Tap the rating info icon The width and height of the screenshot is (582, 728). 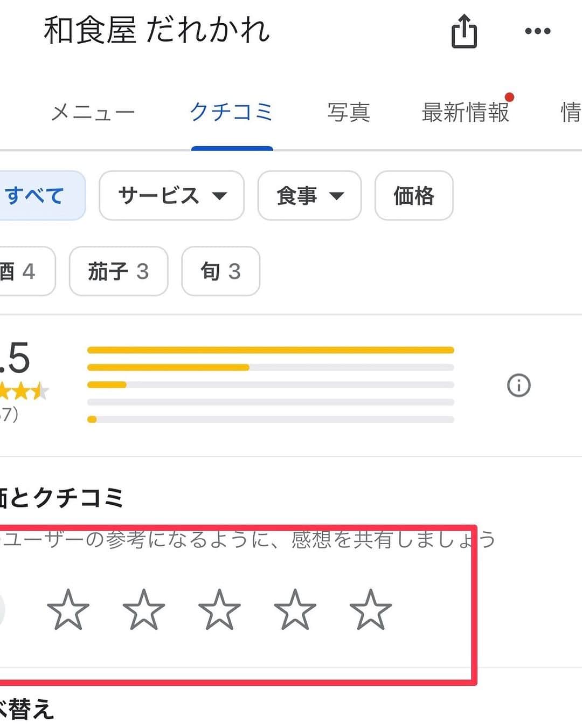tap(518, 385)
